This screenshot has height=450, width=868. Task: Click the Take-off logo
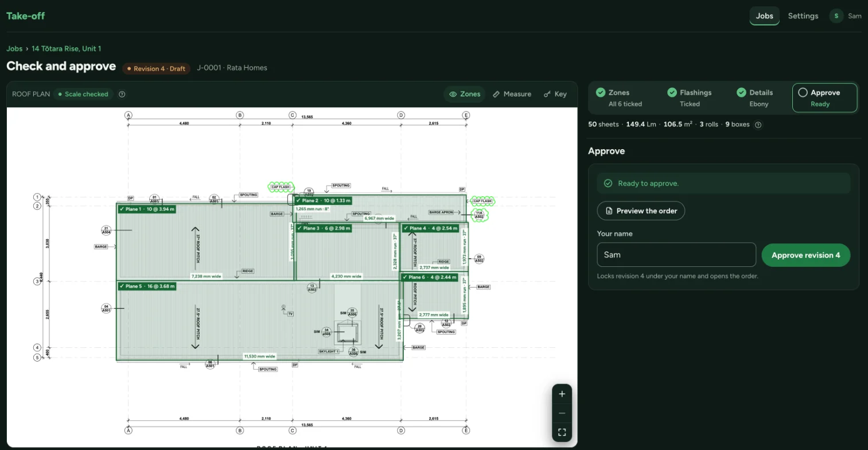click(x=25, y=16)
